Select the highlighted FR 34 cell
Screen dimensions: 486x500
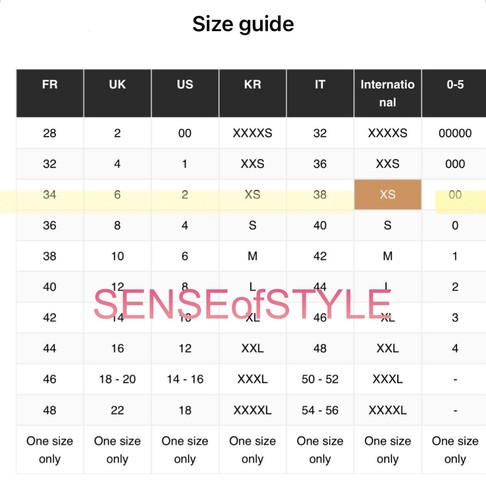50,195
